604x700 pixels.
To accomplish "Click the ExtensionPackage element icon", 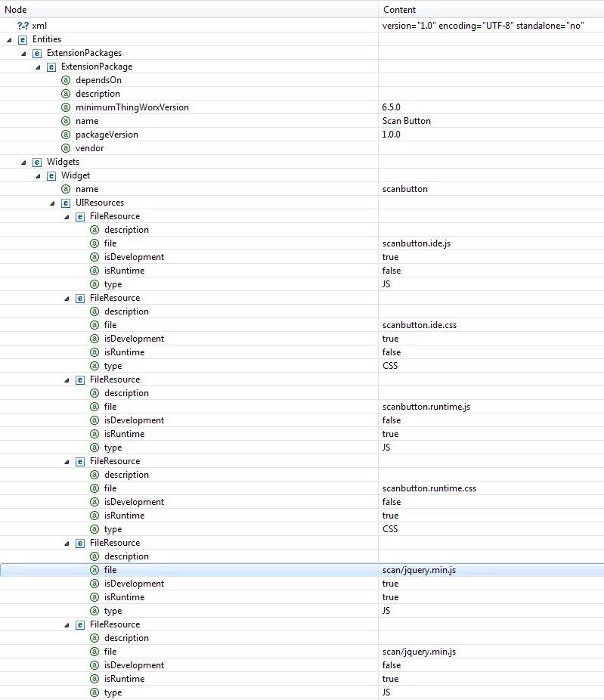I will (x=51, y=67).
